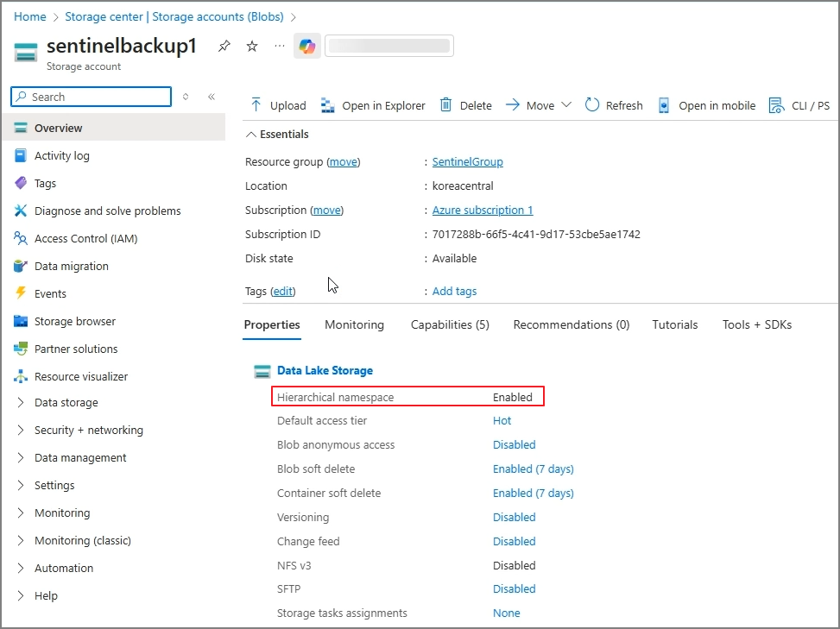Click the Events lightning icon

coord(21,292)
